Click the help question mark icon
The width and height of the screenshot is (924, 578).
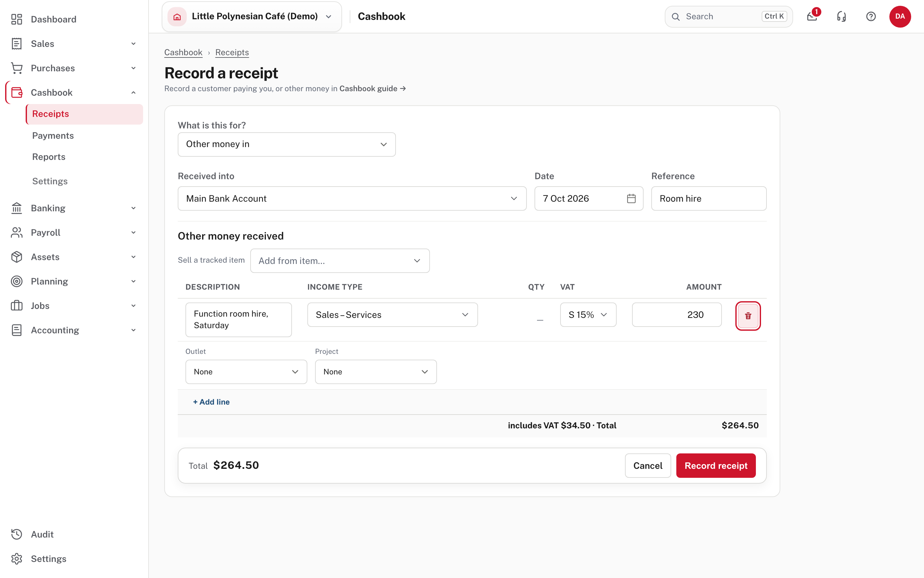(871, 16)
